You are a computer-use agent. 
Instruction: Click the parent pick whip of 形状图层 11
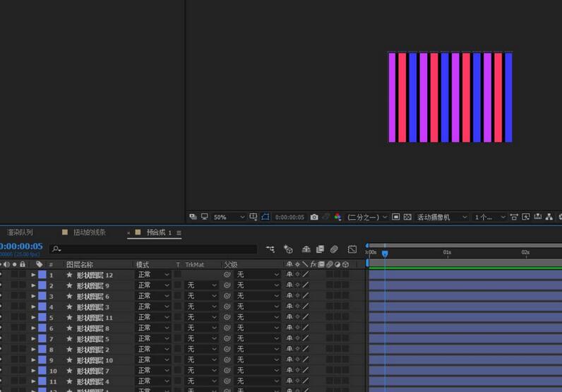[x=227, y=317]
